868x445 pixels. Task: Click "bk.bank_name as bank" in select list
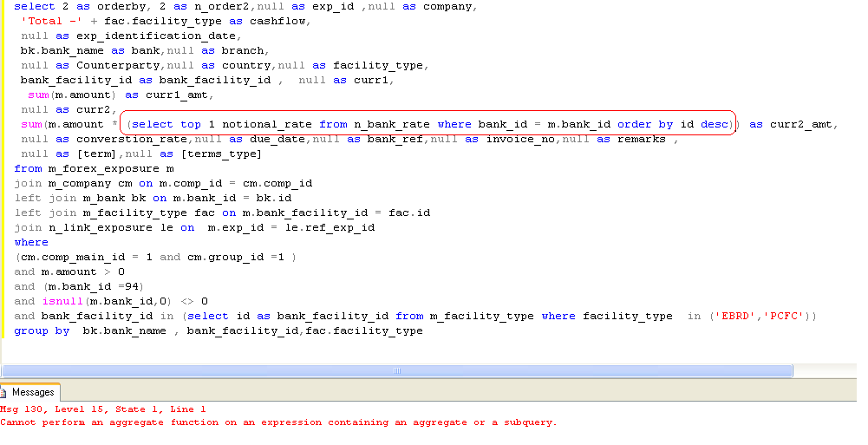tap(91, 50)
